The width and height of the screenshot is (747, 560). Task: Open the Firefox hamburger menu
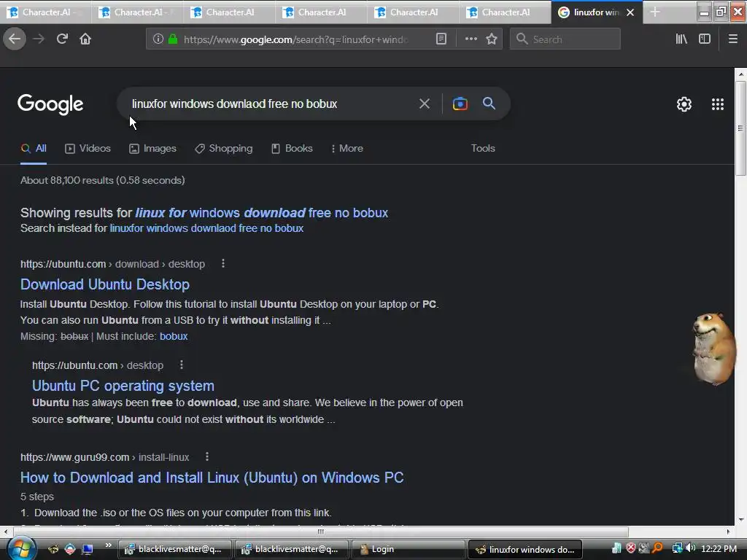733,39
